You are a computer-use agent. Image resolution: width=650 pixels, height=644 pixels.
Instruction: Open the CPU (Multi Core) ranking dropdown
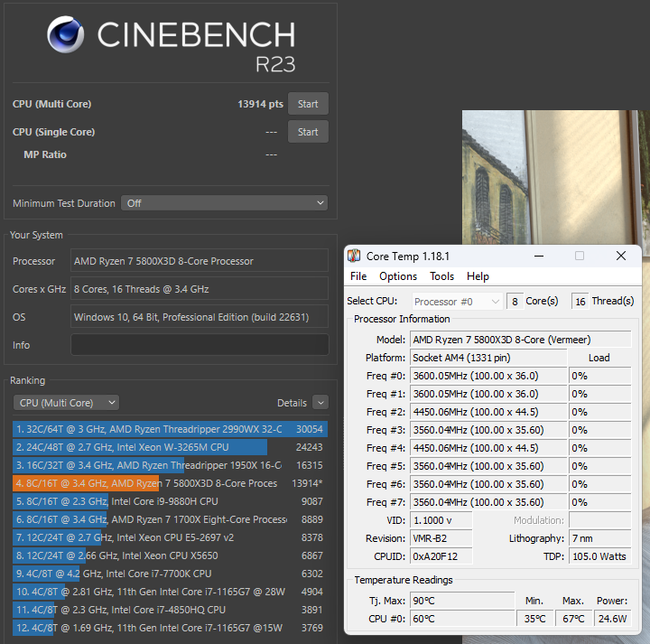pos(66,403)
